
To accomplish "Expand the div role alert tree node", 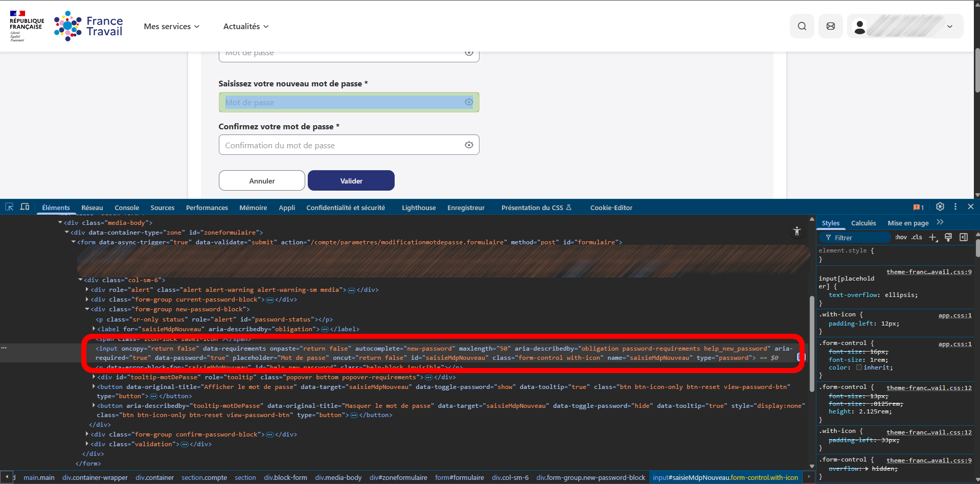I will (x=87, y=289).
